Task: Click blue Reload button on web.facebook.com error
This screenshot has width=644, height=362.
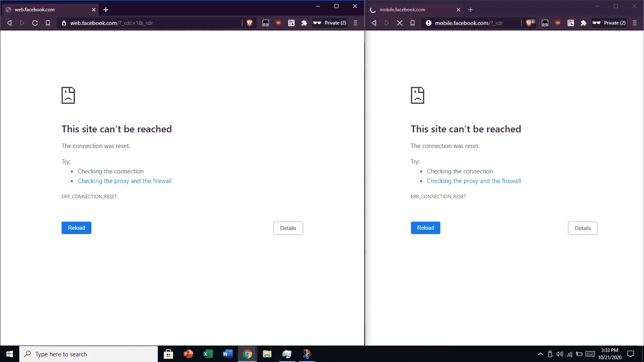Action: 76,228
